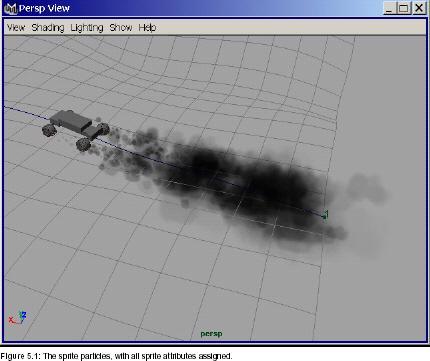Click the 'persp' camera label
The width and height of the screenshot is (430, 361).
[211, 333]
